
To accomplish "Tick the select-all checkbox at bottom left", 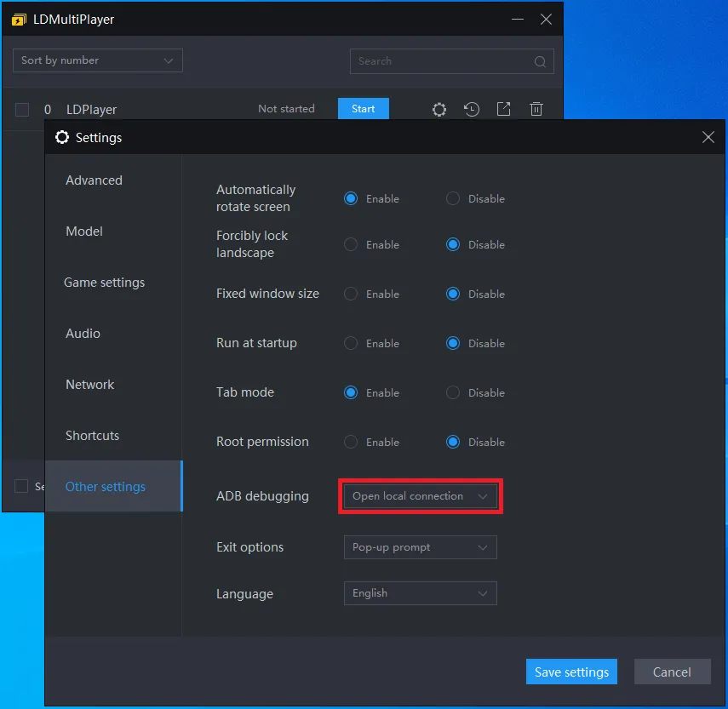I will point(21,486).
